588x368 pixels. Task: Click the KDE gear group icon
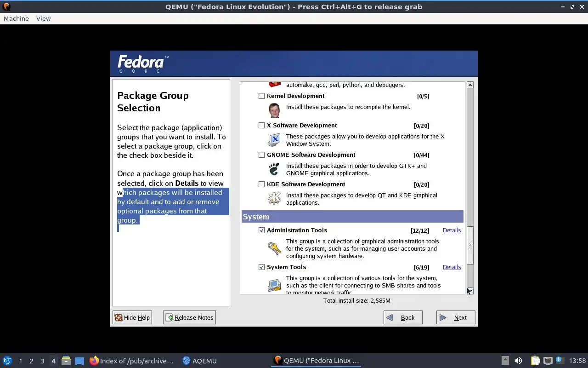tap(274, 199)
